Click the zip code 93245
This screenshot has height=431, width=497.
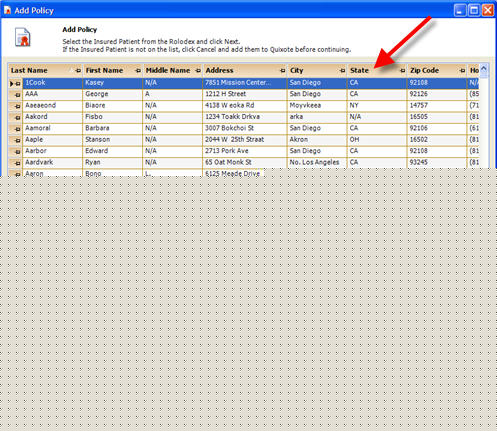[x=419, y=162]
